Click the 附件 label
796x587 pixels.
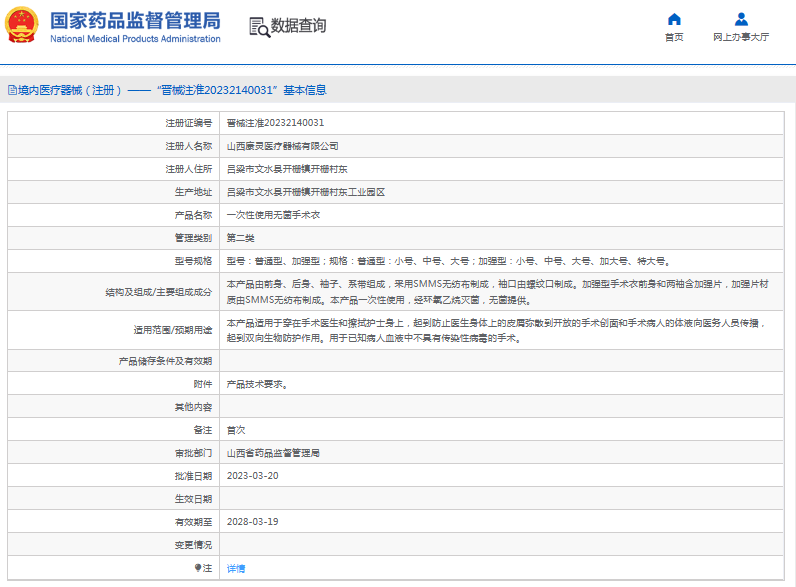click(x=203, y=384)
